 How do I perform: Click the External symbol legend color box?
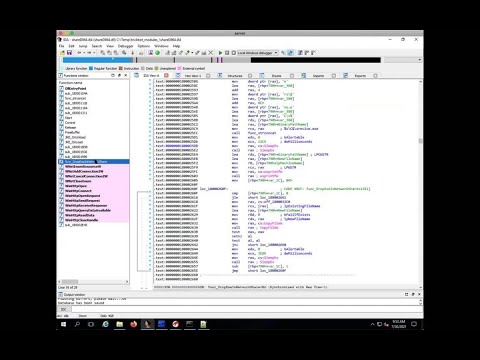179,68
